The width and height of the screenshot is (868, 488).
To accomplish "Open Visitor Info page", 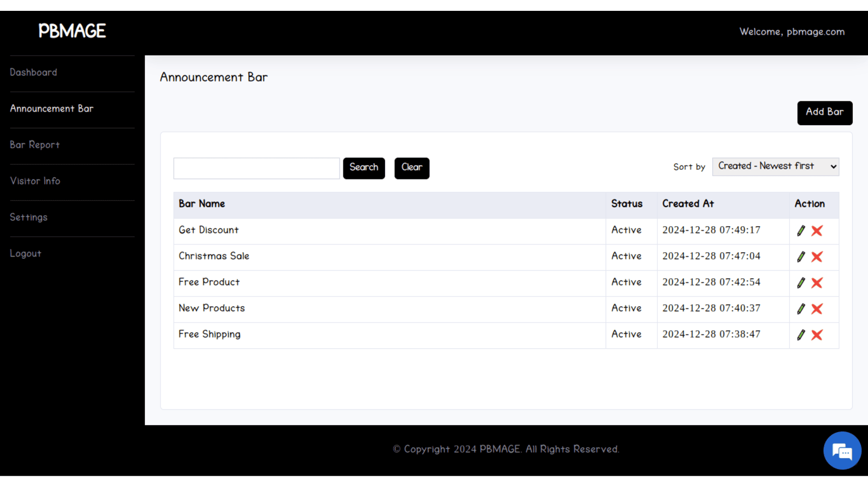I will (x=35, y=181).
